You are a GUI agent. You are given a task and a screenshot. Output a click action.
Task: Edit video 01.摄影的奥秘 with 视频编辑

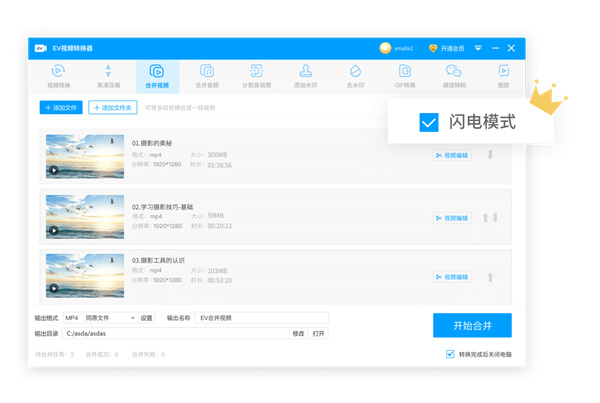coord(452,155)
